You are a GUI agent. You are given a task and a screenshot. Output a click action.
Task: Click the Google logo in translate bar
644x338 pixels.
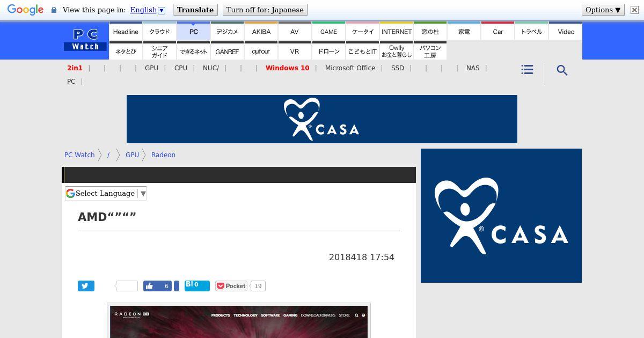[25, 10]
